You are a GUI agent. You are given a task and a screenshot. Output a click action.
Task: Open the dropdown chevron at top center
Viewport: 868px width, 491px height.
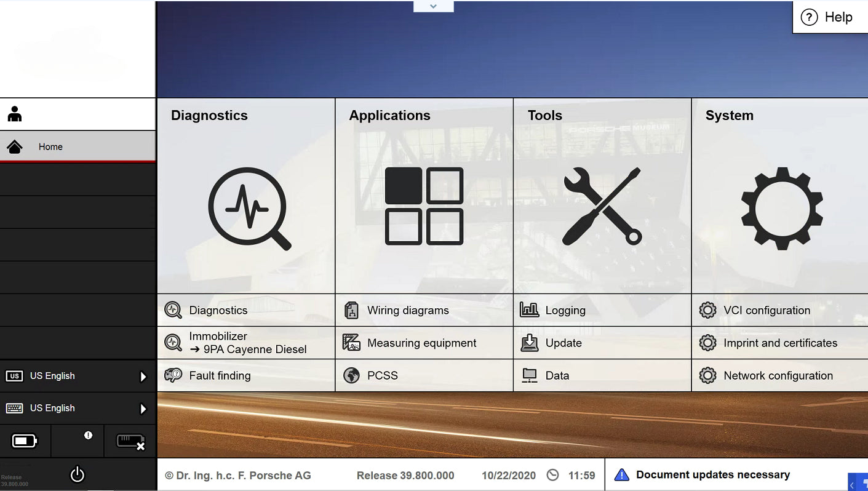433,5
